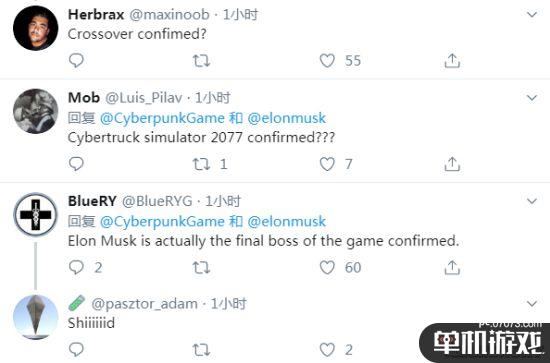550x363 pixels.
Task: Expand options chevron on Mob's tweet
Action: click(x=532, y=98)
